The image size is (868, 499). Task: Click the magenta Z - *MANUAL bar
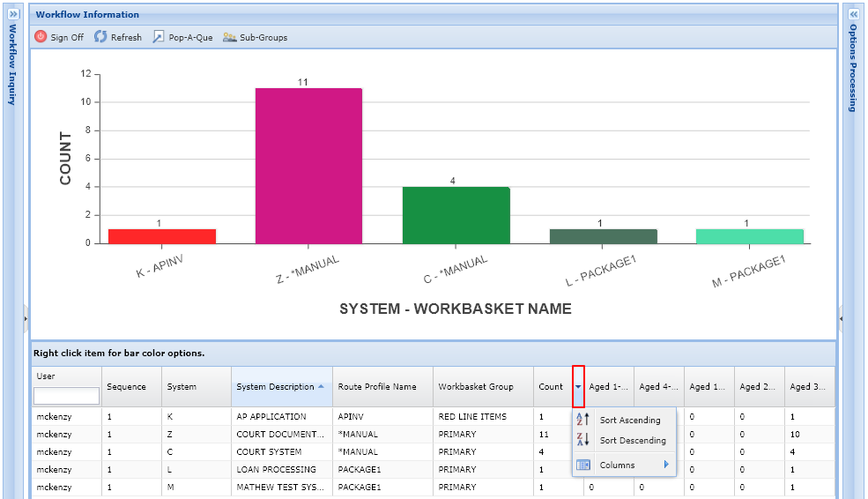[308, 166]
